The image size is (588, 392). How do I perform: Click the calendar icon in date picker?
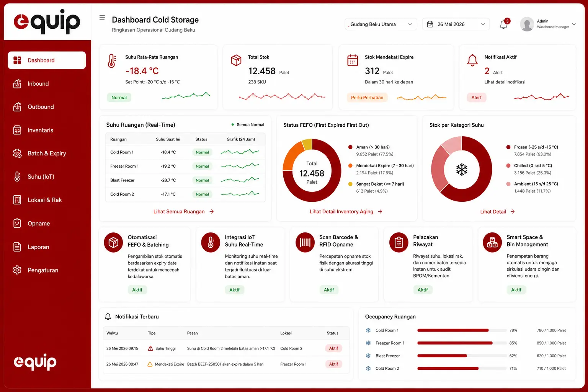(430, 24)
